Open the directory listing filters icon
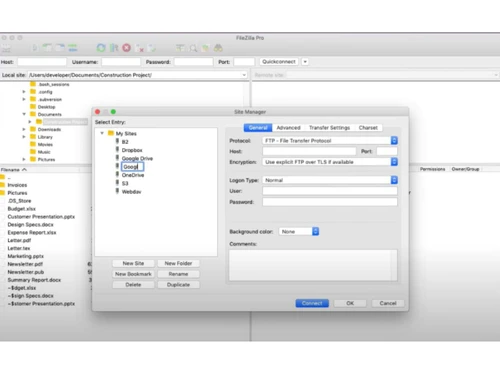The width and height of the screenshot is (500, 375). point(180,49)
